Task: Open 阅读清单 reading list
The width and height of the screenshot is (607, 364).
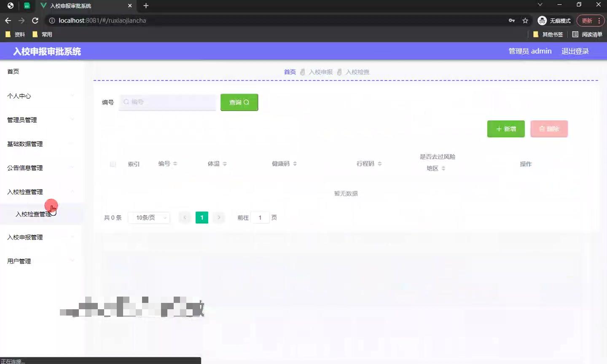Action: point(587,35)
